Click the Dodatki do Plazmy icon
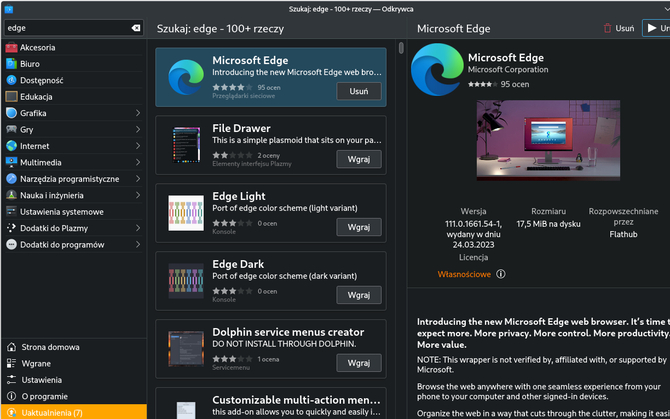This screenshot has width=670, height=419. [12, 228]
